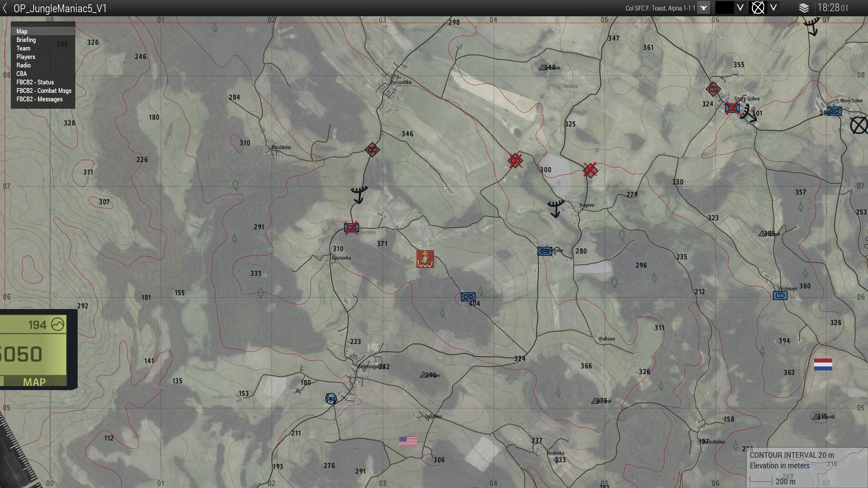
Task: Open the marker shape dropdown arrow
Action: coord(773,8)
